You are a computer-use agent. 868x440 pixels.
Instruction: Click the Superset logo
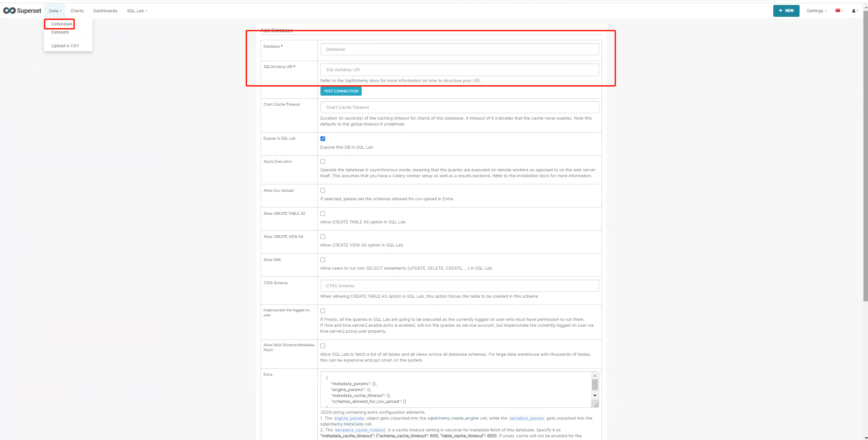pyautogui.click(x=22, y=10)
